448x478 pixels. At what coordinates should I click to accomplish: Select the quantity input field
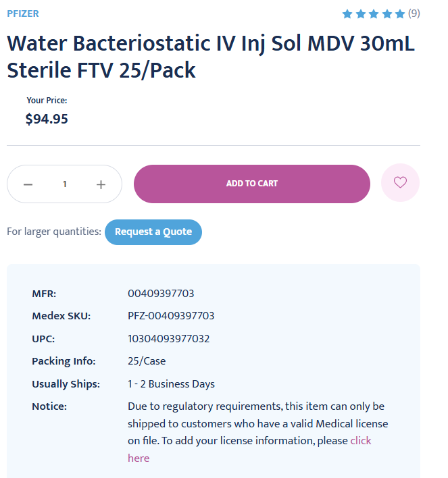pos(65,184)
